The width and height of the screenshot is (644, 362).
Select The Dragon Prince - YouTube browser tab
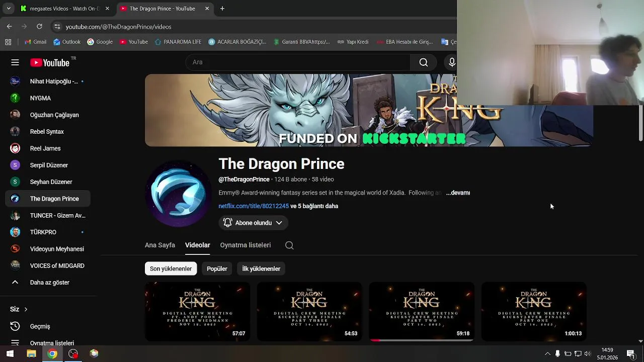pyautogui.click(x=165, y=9)
